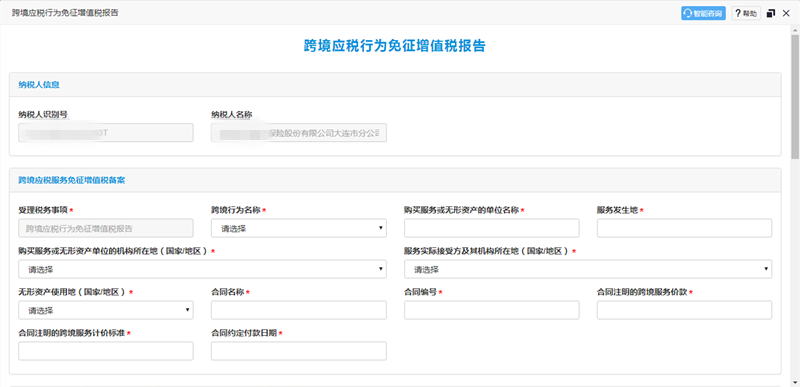Click the disabled 受理税务事项 field

pyautogui.click(x=106, y=228)
